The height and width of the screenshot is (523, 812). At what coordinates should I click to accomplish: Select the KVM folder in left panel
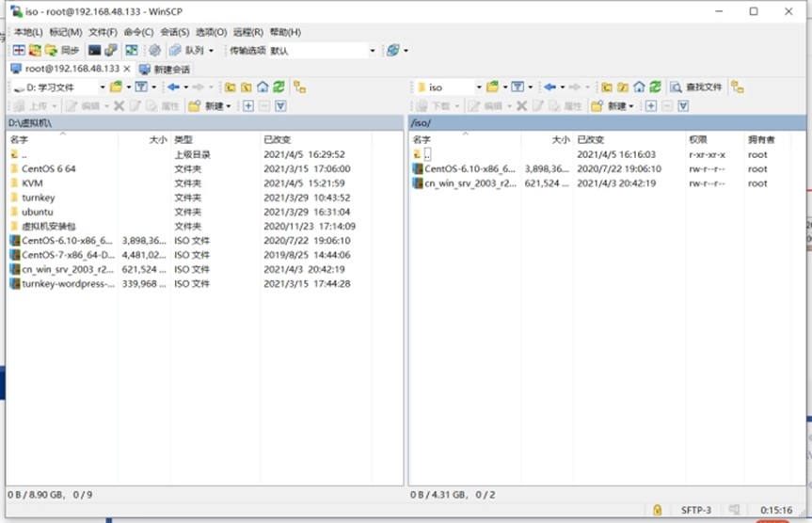tap(32, 183)
